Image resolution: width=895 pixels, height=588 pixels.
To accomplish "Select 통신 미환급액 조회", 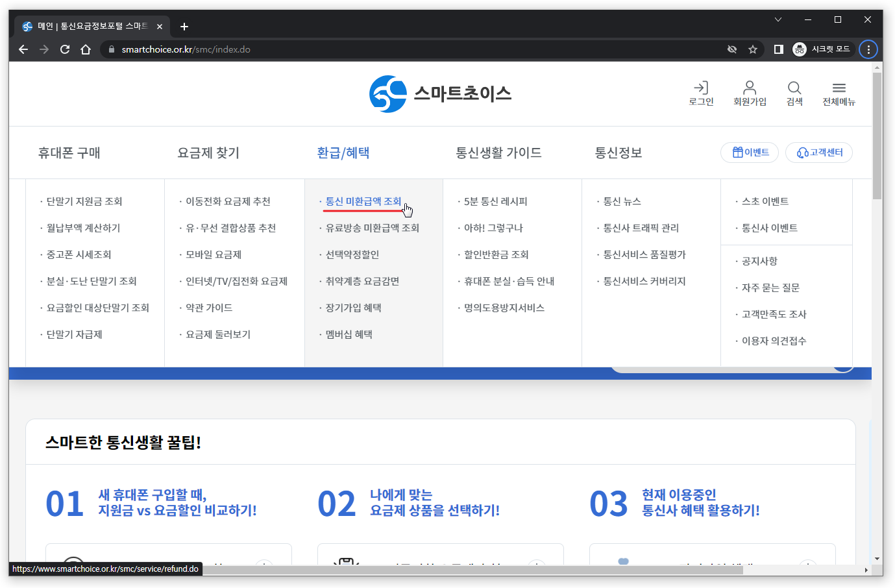I will click(x=363, y=201).
